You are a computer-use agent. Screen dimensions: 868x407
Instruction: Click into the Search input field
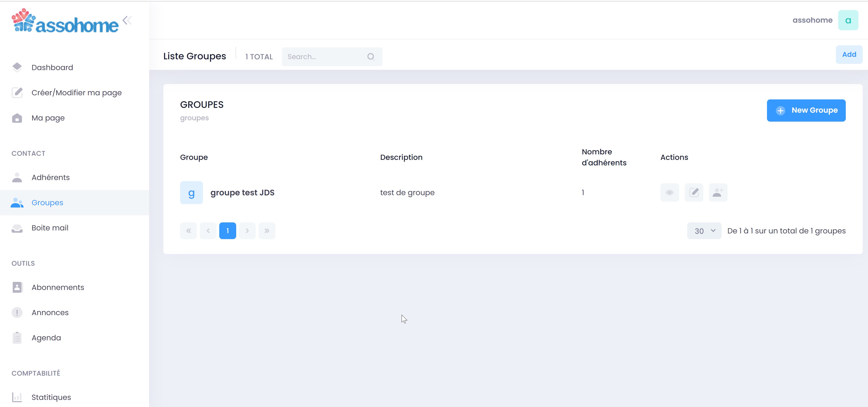pos(323,57)
